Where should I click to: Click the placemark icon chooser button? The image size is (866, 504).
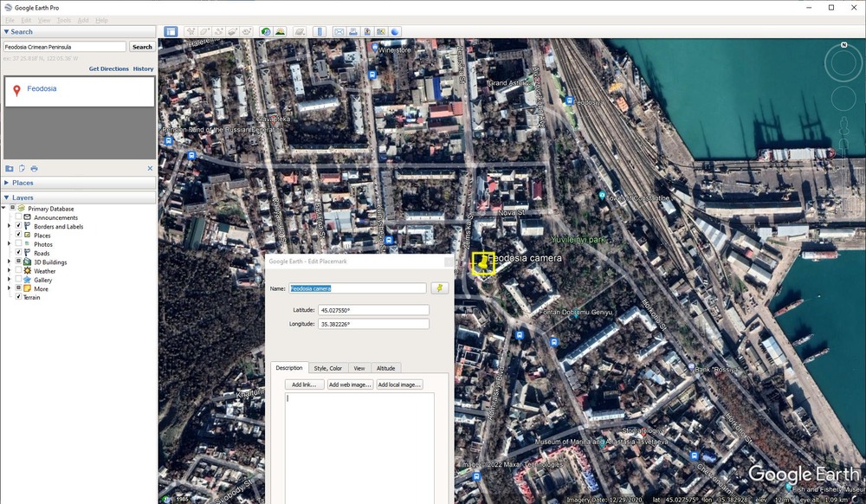(440, 288)
